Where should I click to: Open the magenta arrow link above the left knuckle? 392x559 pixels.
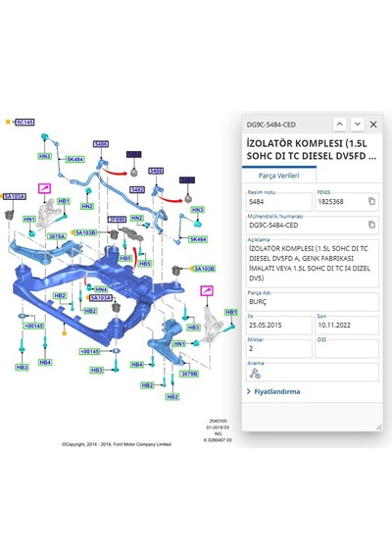pyautogui.click(x=44, y=188)
